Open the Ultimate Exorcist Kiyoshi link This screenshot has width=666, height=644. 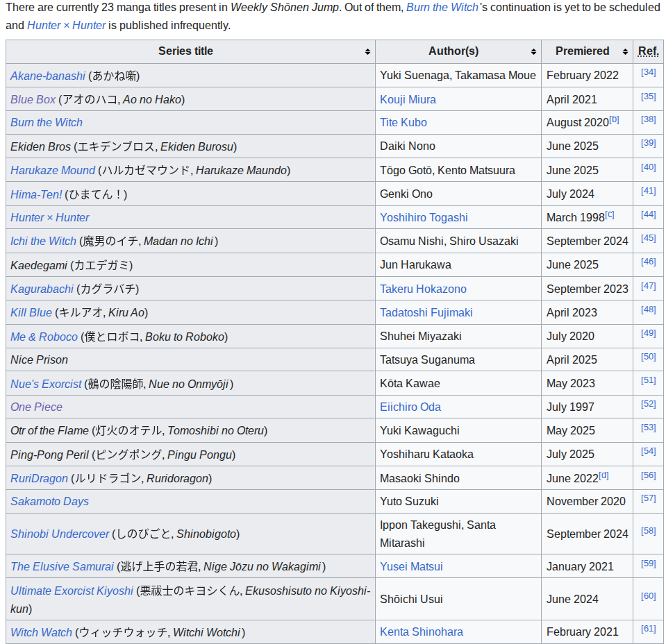pos(72,591)
